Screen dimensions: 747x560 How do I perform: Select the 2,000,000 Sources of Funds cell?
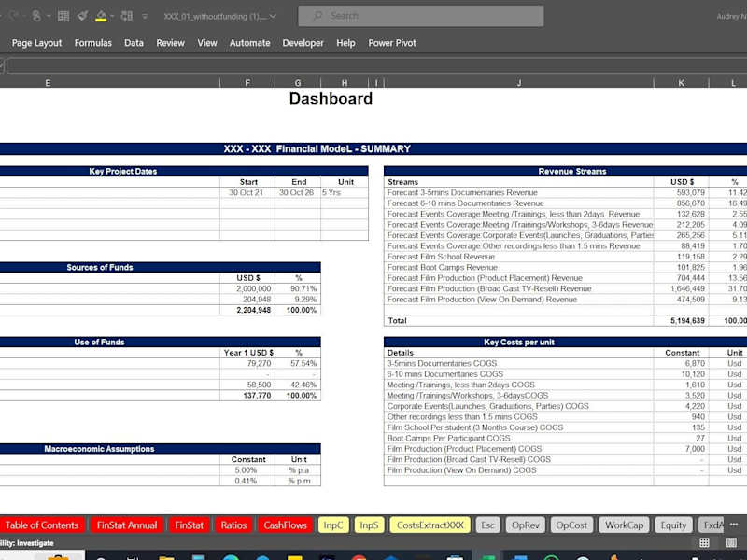point(247,288)
